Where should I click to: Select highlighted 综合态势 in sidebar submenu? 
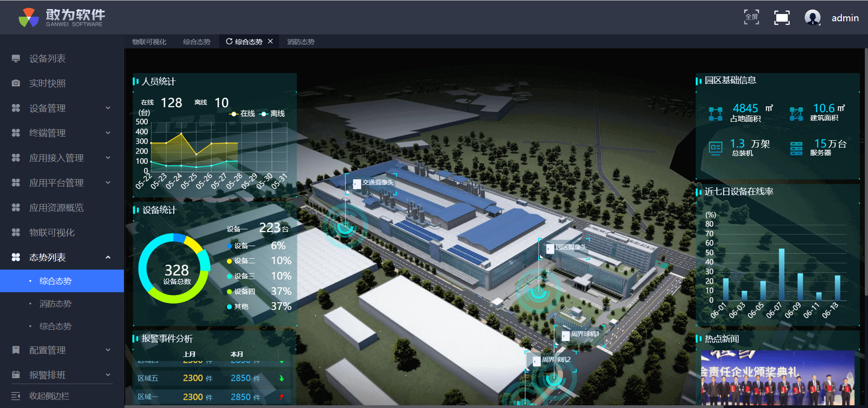pyautogui.click(x=62, y=281)
